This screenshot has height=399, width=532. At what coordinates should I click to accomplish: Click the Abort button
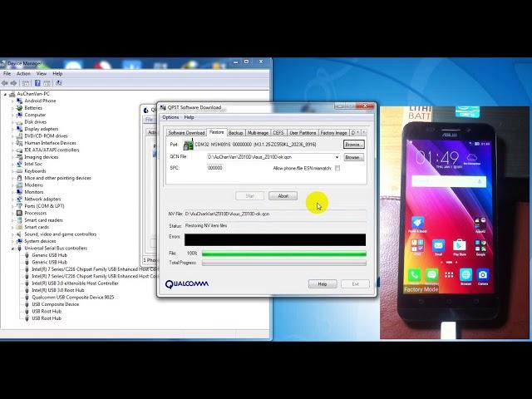pos(283,196)
